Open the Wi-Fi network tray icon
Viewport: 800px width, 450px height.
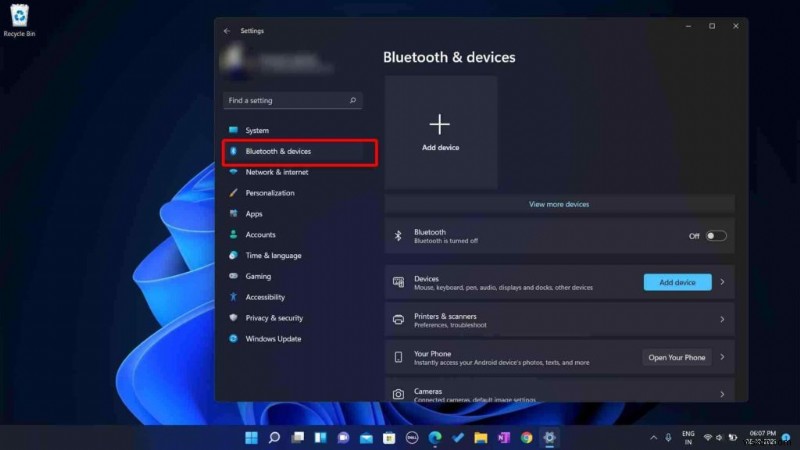[x=708, y=437]
